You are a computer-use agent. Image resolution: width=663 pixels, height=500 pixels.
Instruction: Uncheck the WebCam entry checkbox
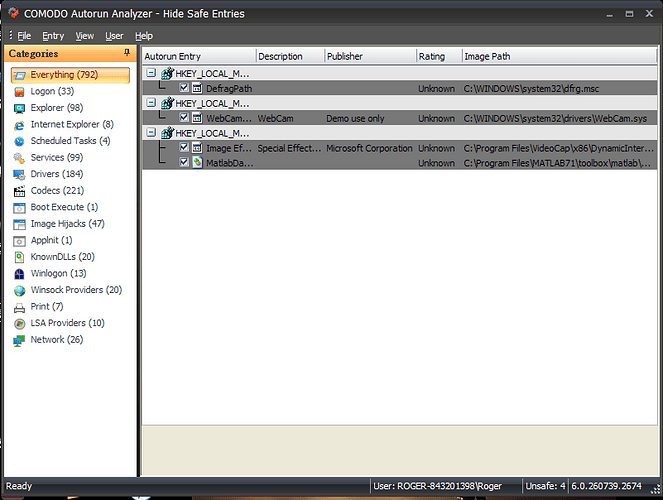tap(184, 117)
